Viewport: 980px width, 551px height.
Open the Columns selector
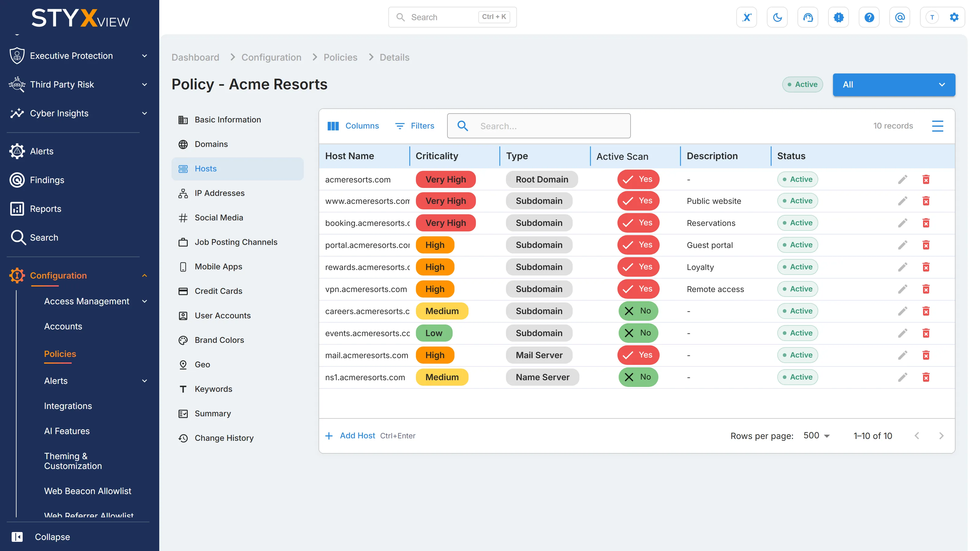[353, 126]
